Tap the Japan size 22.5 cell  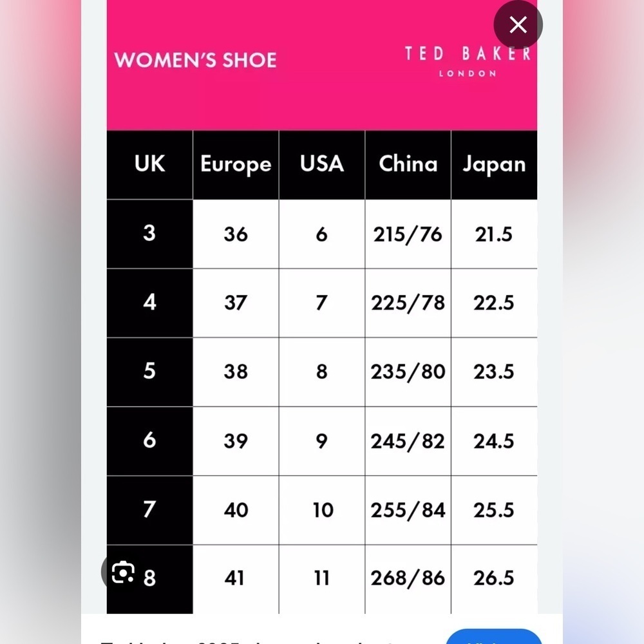click(x=494, y=303)
